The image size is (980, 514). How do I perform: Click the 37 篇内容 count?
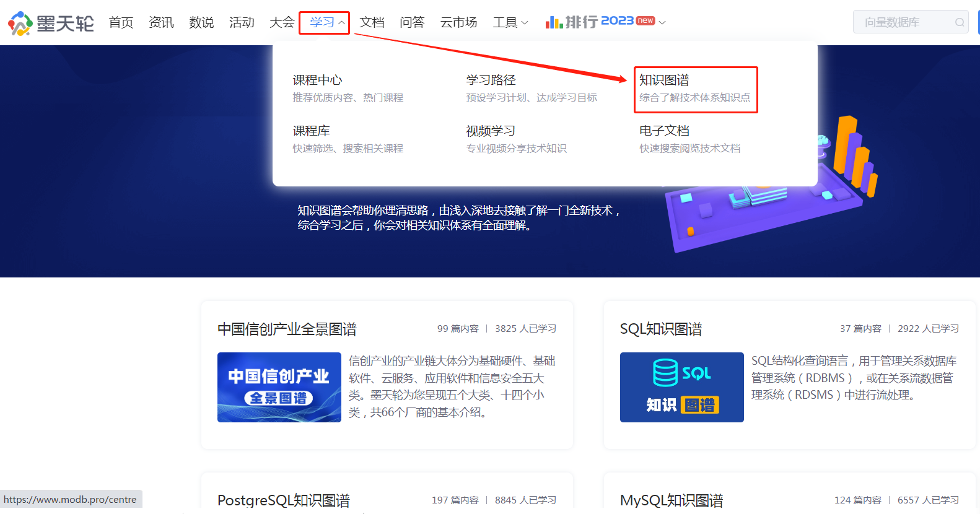click(860, 329)
